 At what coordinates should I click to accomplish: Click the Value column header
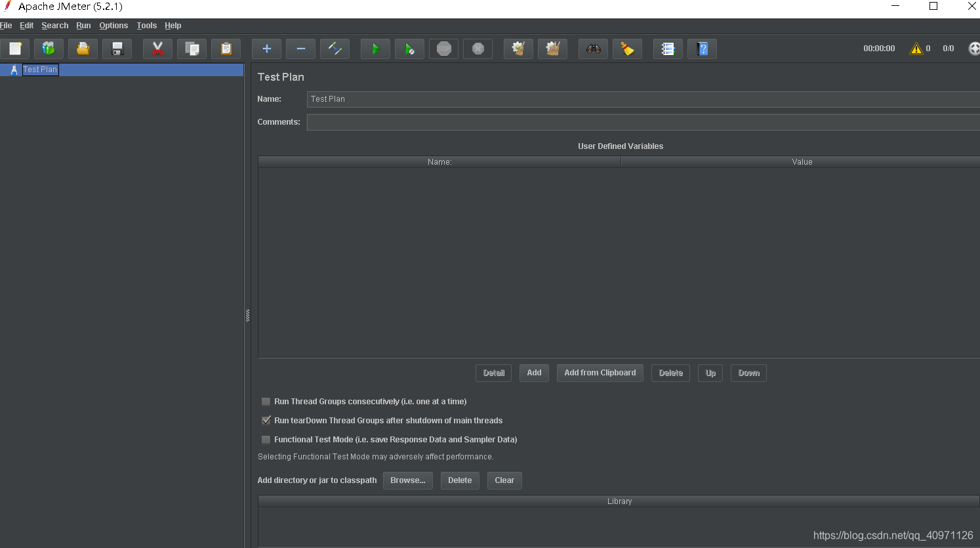pos(801,162)
